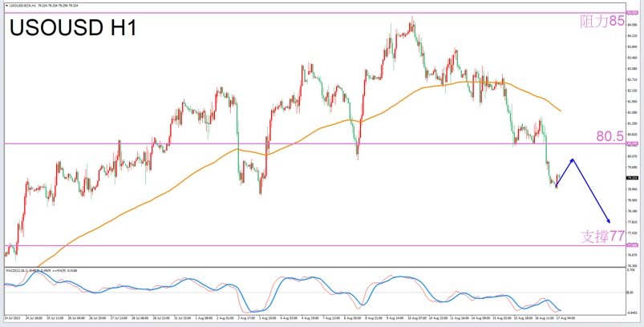Screen dimensions: 644x327
Task: Click the 9 Aug 14:00 time label
Action: click(x=395, y=318)
